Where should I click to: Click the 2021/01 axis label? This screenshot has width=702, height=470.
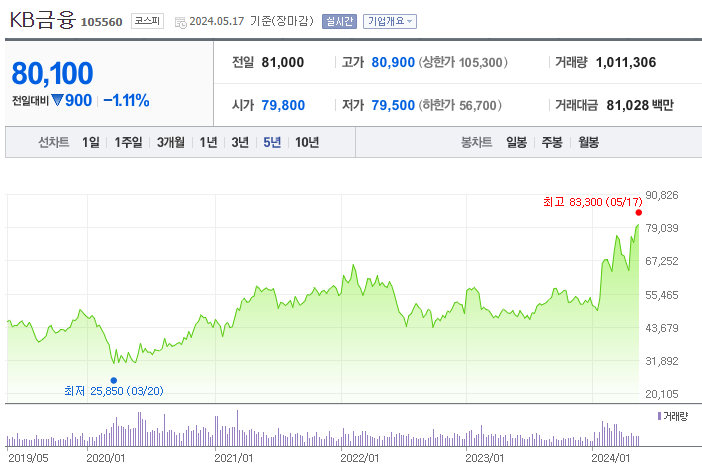pos(233,458)
